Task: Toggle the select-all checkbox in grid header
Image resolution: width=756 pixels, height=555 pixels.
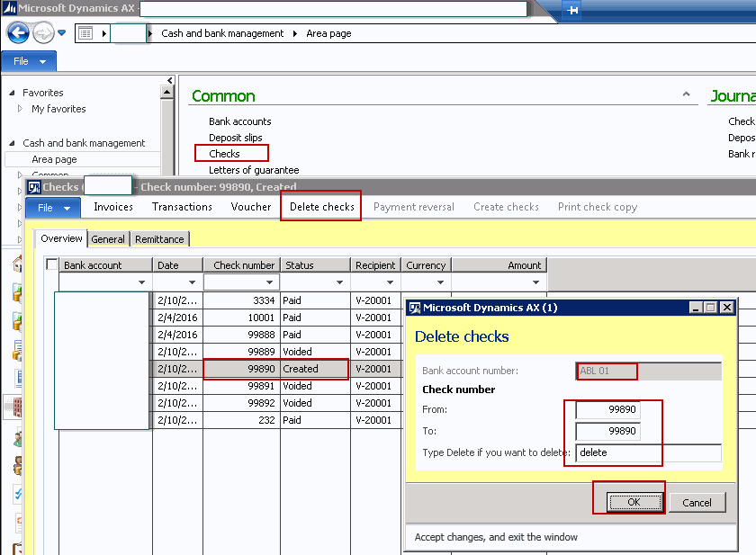Action: pyautogui.click(x=52, y=264)
